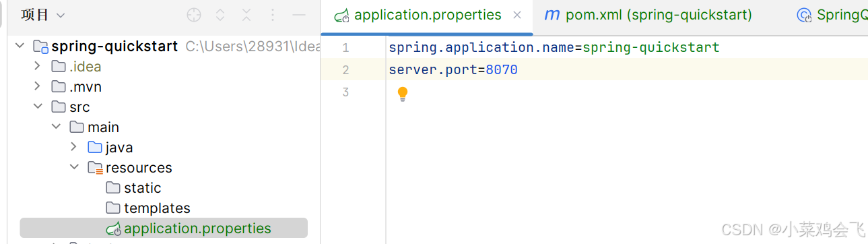Image resolution: width=868 pixels, height=244 pixels.
Task: Click the 8070 port value
Action: pos(502,69)
